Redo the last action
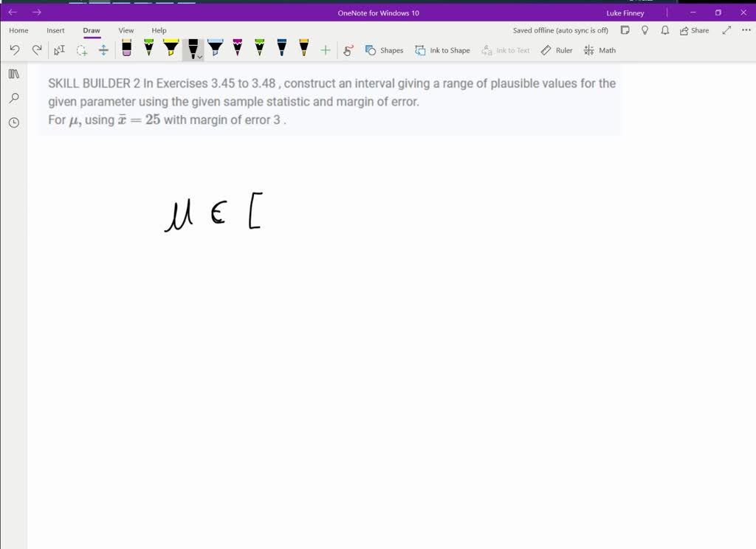Viewport: 756px width, 549px height. click(36, 49)
